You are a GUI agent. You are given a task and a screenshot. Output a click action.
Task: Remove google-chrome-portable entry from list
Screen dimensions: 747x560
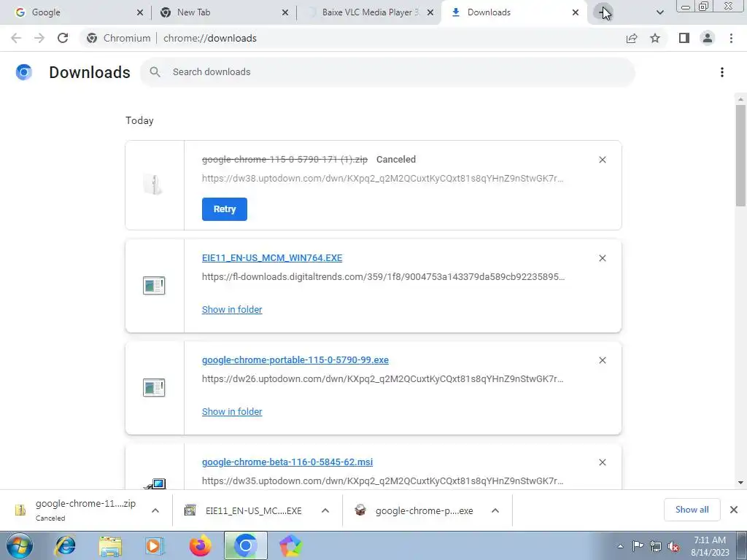pyautogui.click(x=603, y=360)
